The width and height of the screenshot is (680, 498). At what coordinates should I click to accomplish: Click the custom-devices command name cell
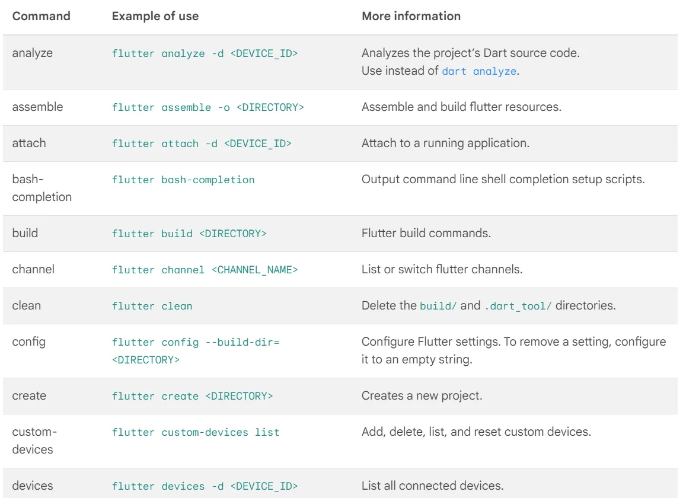pyautogui.click(x=34, y=441)
